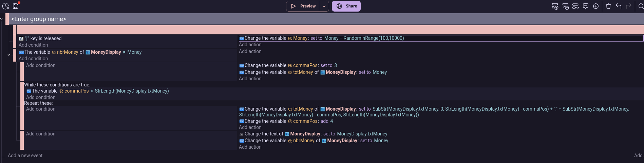
Task: Click the Share button
Action: [346, 6]
